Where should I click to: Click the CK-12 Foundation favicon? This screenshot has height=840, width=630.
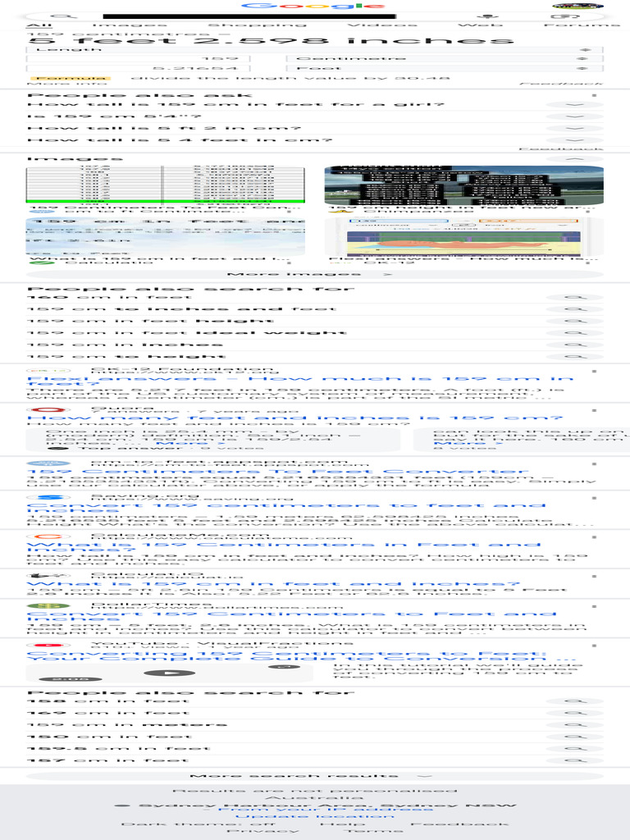pyautogui.click(x=49, y=371)
